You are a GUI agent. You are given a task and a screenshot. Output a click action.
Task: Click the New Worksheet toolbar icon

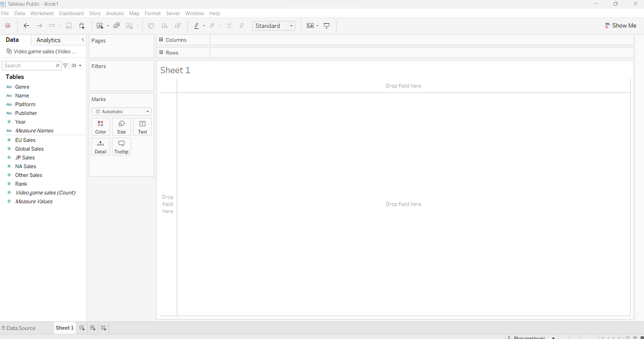click(x=100, y=26)
